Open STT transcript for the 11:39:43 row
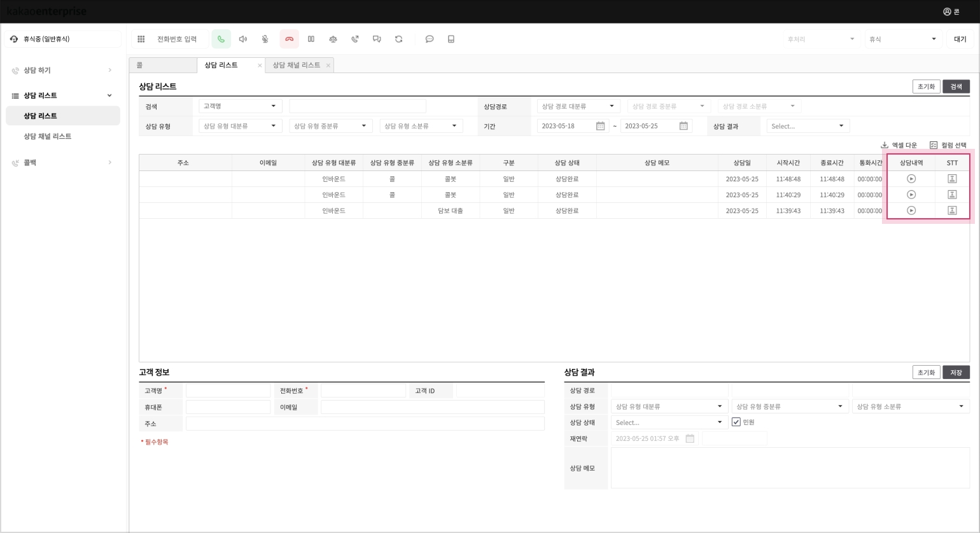Viewport: 980px width, 533px height. (x=952, y=211)
